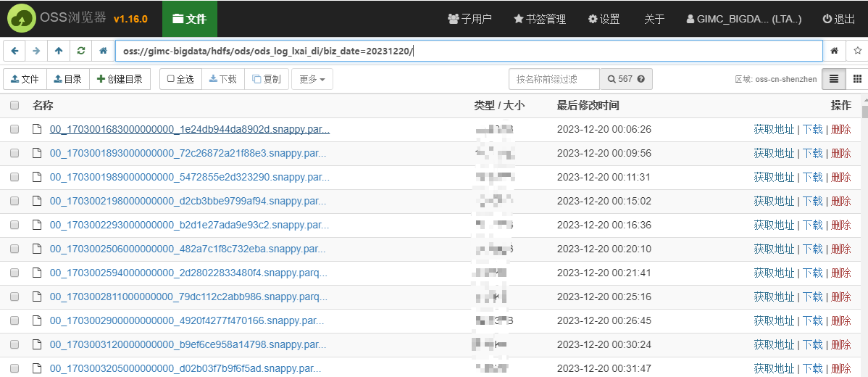The height and width of the screenshot is (377, 868).
Task: Click the search button showing 567
Action: tap(626, 79)
